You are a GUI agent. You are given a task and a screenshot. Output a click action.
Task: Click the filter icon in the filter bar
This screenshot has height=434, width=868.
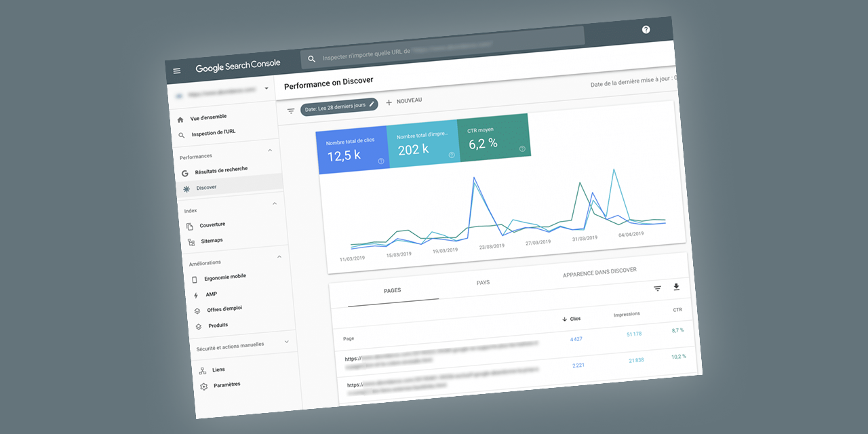click(291, 111)
